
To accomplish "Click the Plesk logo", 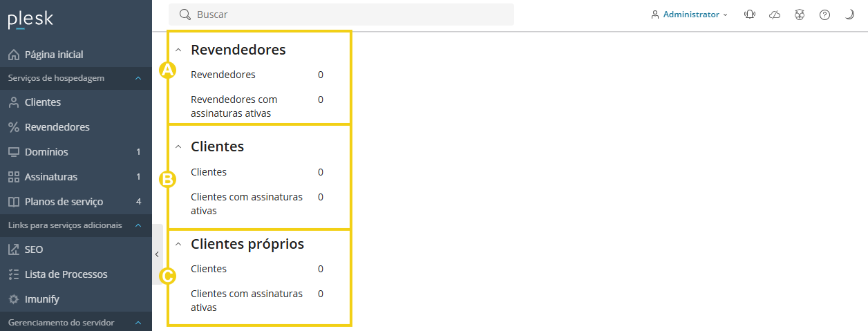I will pos(30,20).
